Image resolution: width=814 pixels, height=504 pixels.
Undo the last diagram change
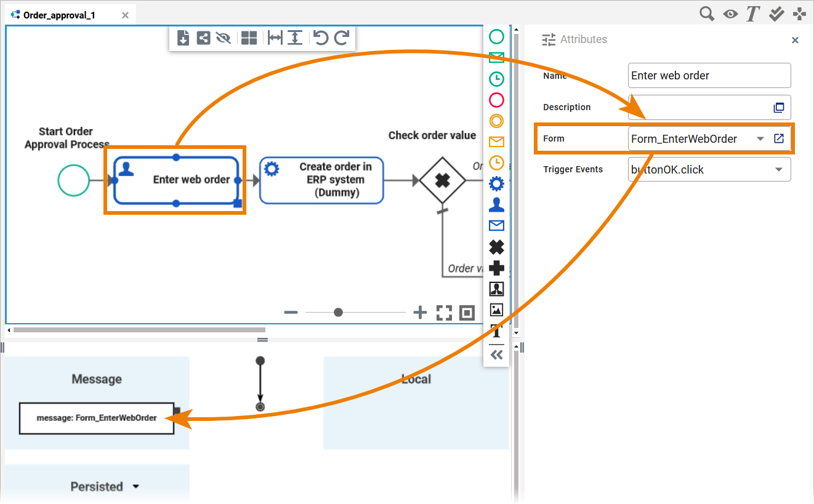click(321, 38)
